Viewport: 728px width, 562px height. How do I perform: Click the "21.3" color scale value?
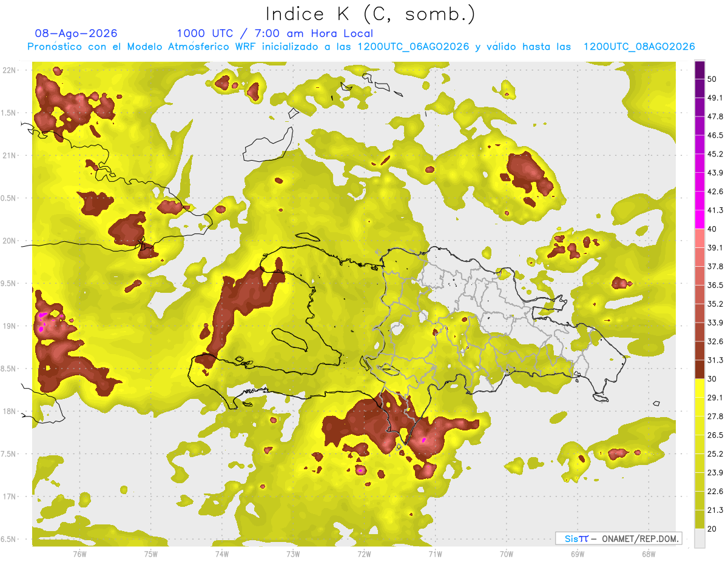715,510
